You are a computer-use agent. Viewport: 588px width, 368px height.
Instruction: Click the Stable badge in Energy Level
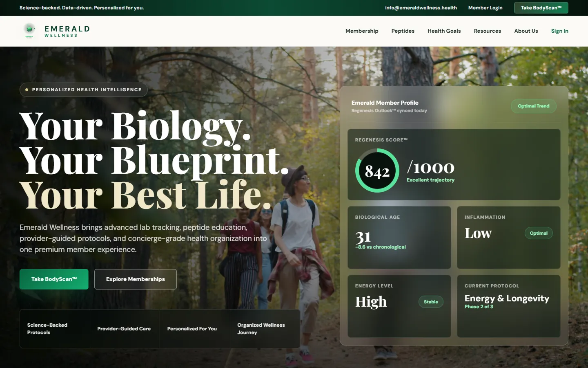click(x=431, y=302)
